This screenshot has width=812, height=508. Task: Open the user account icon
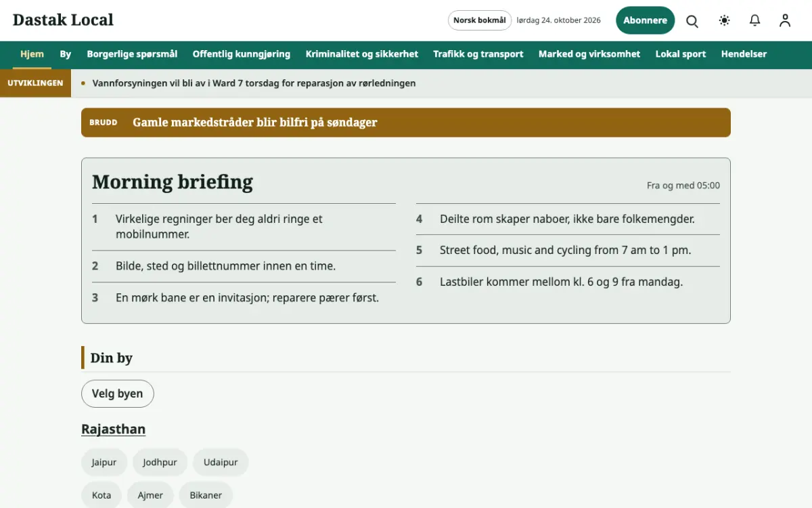coord(785,21)
